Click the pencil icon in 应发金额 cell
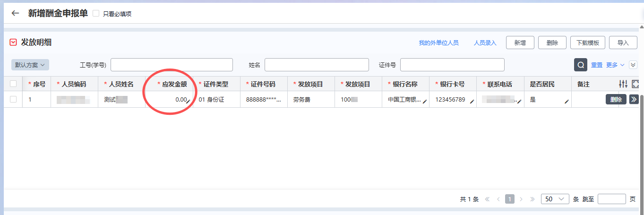Viewport: 644px width, 215px height. [188, 101]
